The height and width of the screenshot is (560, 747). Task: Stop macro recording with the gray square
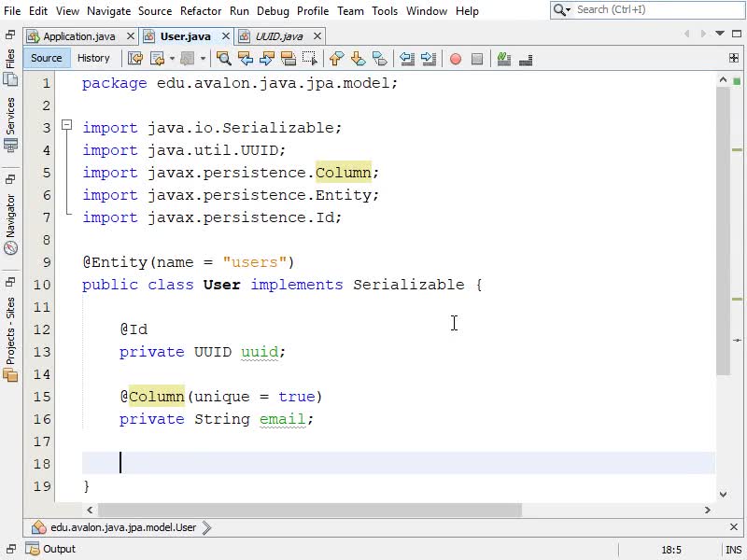tap(477, 59)
